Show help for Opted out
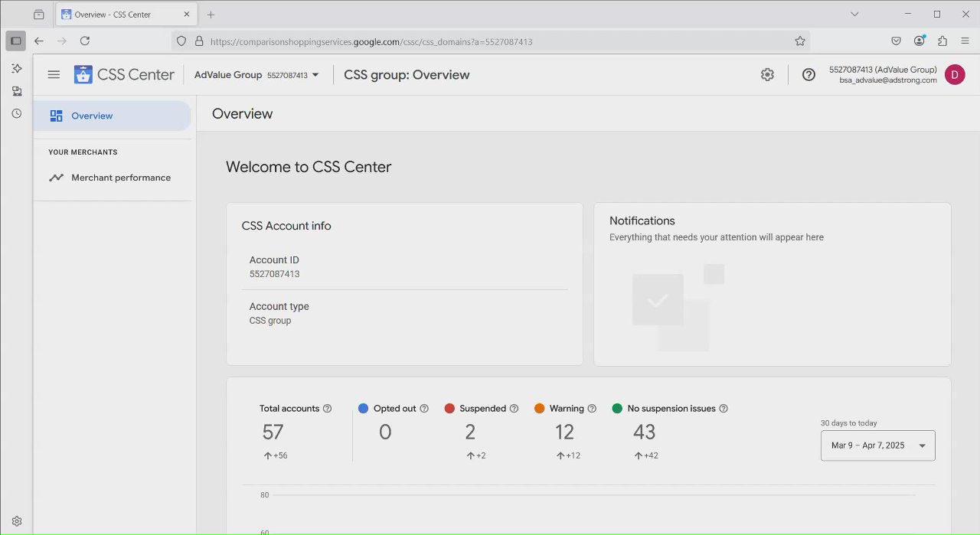 [424, 409]
